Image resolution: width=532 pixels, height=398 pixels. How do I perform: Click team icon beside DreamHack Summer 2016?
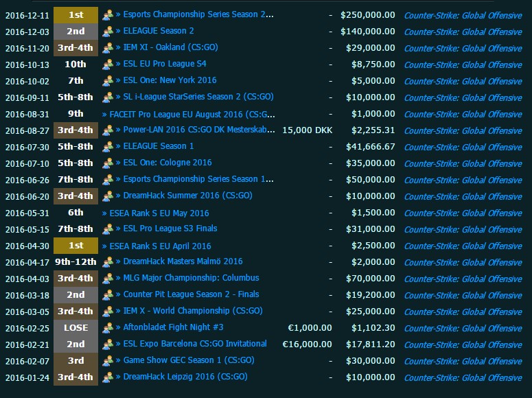[108, 196]
